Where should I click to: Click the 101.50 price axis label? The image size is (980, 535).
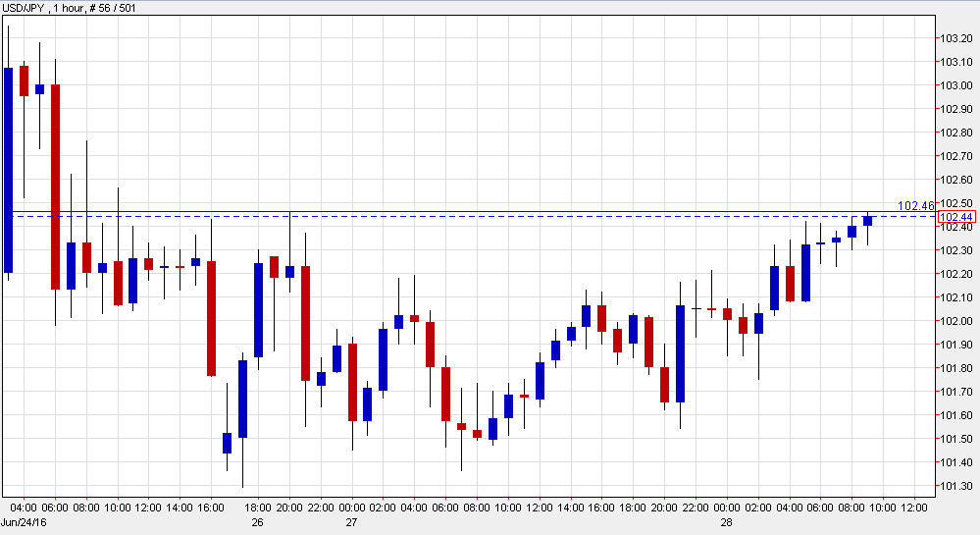click(x=956, y=439)
